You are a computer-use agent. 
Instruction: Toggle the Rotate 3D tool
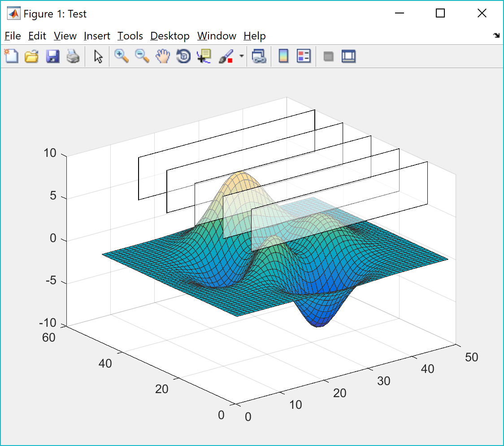coord(183,56)
